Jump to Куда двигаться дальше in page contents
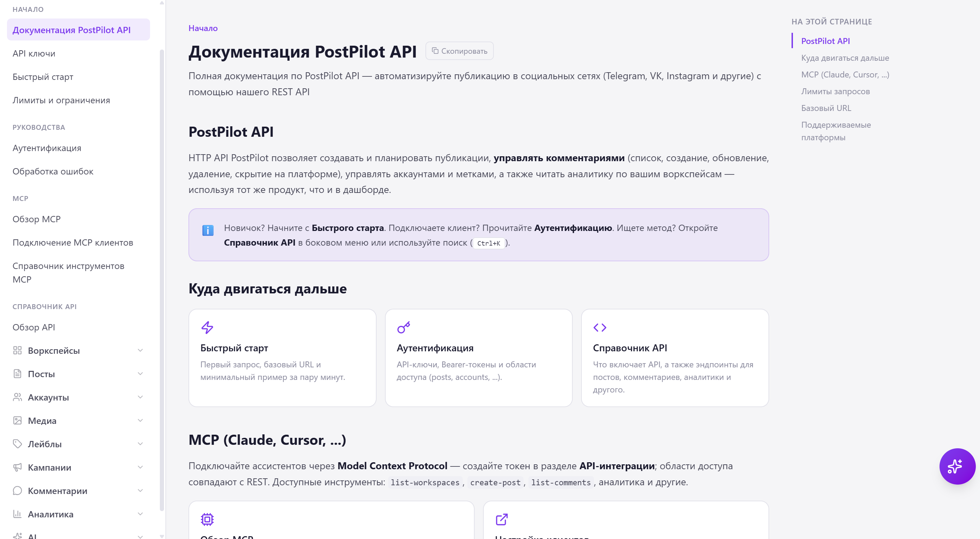Image resolution: width=980 pixels, height=539 pixels. point(845,58)
